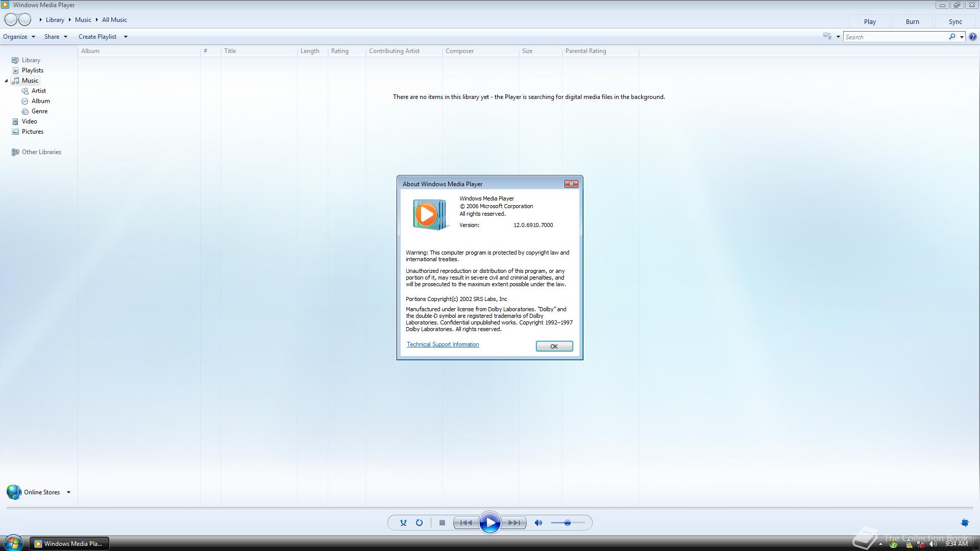Mute the volume speaker icon
The image size is (980, 551).
(538, 522)
